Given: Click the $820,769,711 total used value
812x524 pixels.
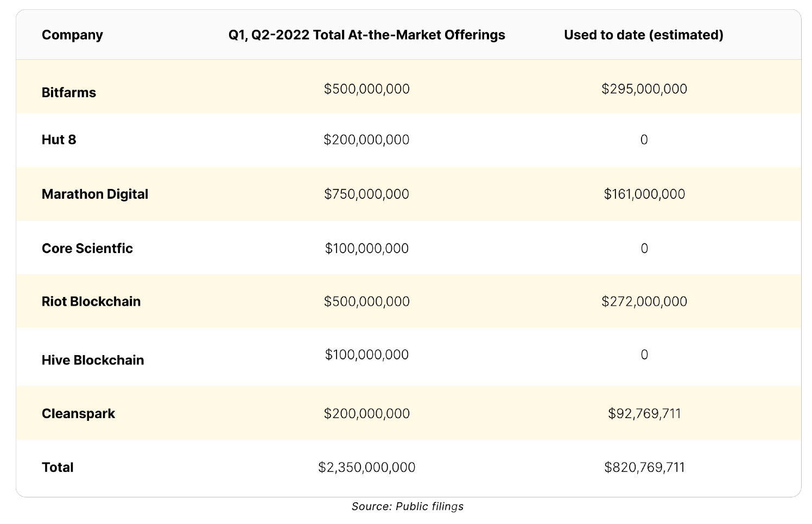Looking at the screenshot, I should point(644,467).
